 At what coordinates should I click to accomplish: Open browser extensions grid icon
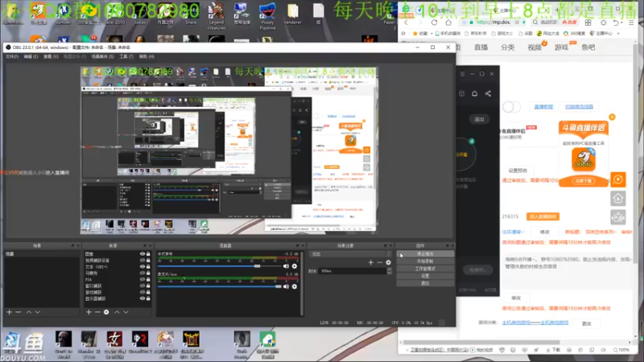click(588, 23)
